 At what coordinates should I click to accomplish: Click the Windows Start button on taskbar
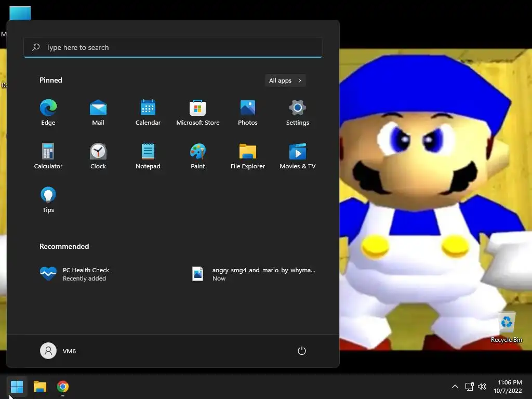point(17,387)
